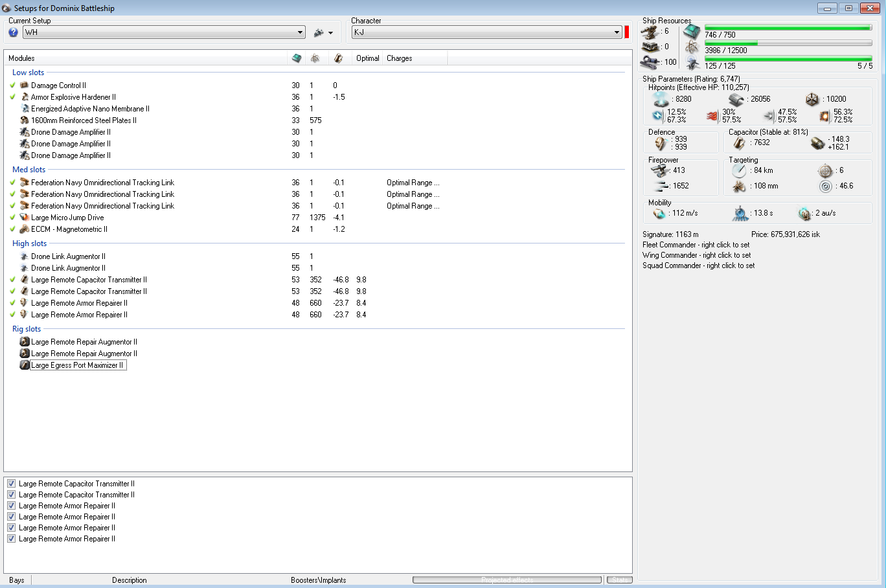Click the EM resistance lightning icon
886x588 pixels.
click(x=658, y=116)
